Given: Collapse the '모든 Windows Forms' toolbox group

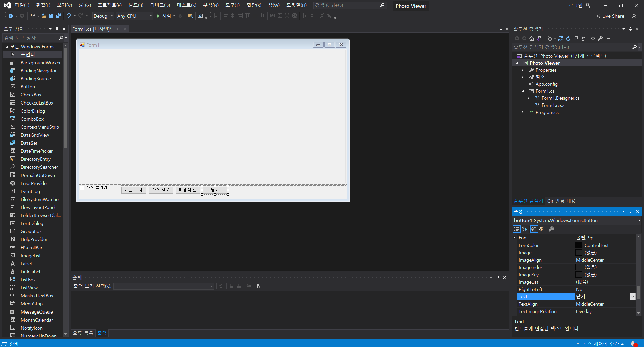Looking at the screenshot, I should click(x=7, y=47).
